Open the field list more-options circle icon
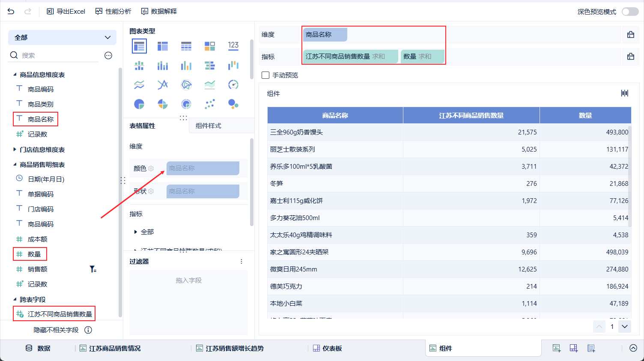Screen dimensions: 644x361 pyautogui.click(x=108, y=55)
